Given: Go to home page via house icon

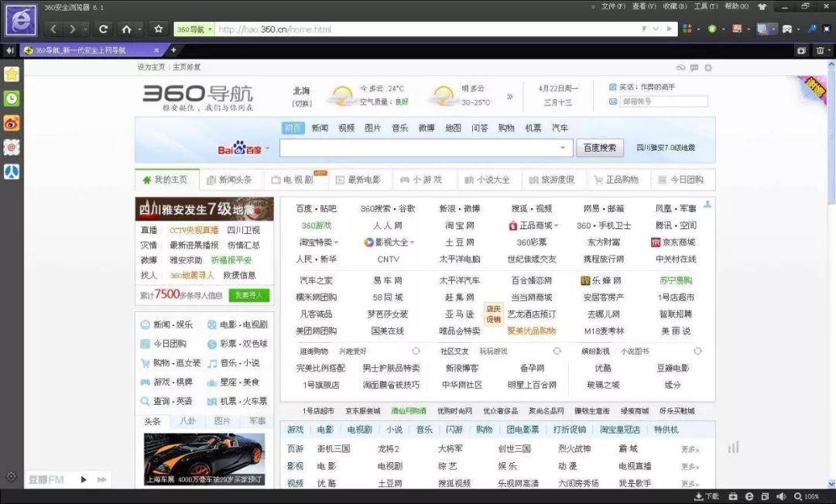Looking at the screenshot, I should [126, 29].
